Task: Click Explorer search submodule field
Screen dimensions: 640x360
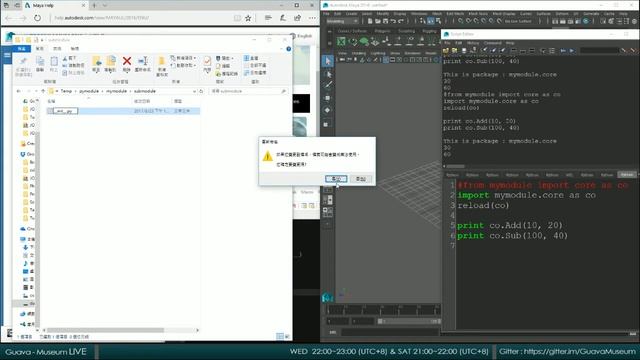Action: click(248, 91)
